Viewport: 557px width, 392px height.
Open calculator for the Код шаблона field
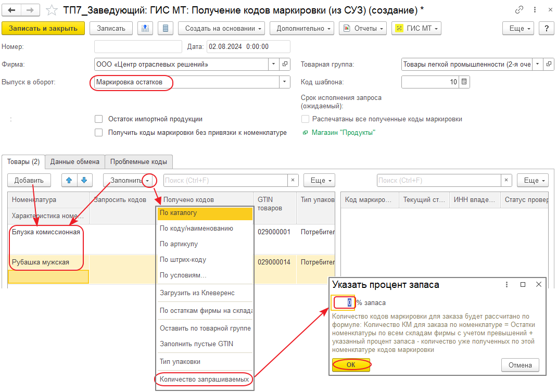click(465, 82)
